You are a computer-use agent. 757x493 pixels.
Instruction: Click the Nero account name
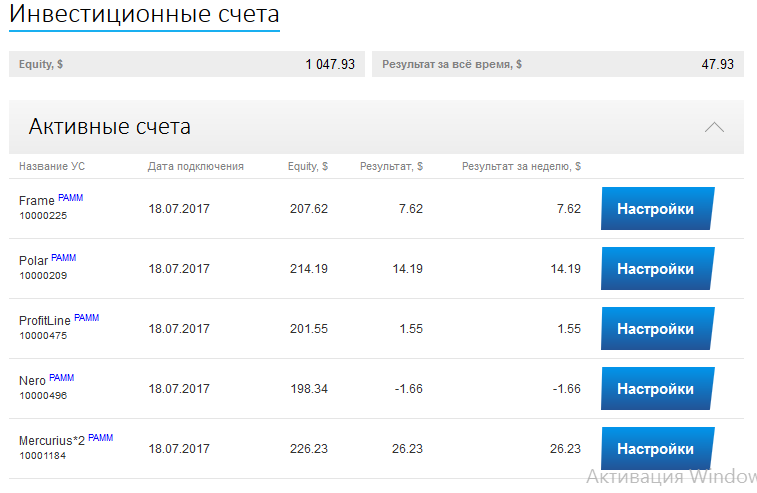coord(32,381)
